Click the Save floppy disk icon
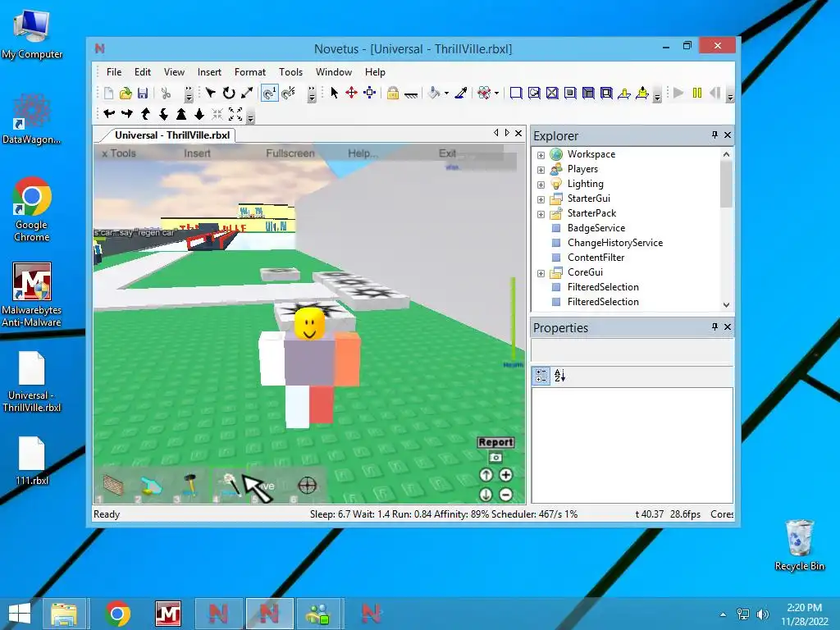840x630 pixels. click(x=143, y=94)
